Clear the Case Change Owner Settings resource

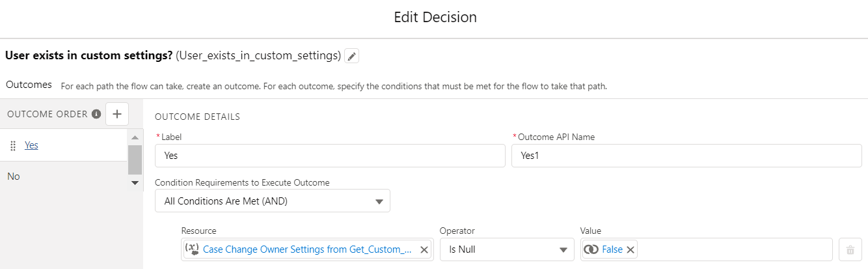[x=424, y=249]
